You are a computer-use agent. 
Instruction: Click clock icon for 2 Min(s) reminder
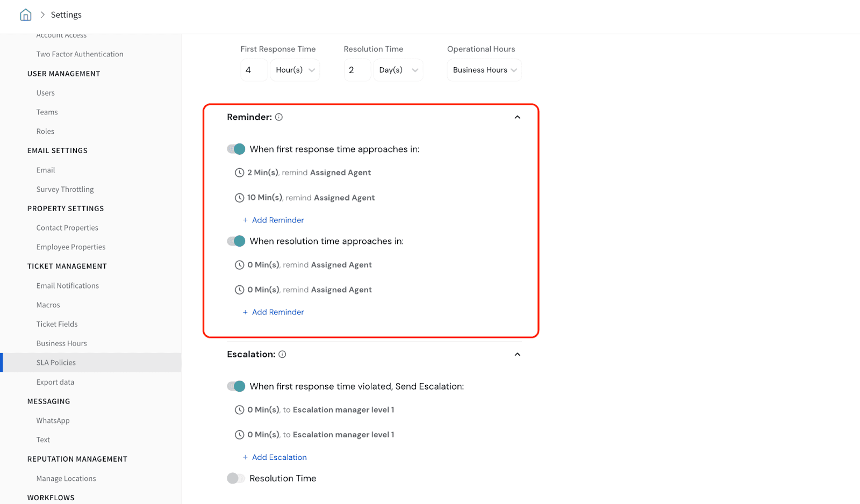pos(240,173)
